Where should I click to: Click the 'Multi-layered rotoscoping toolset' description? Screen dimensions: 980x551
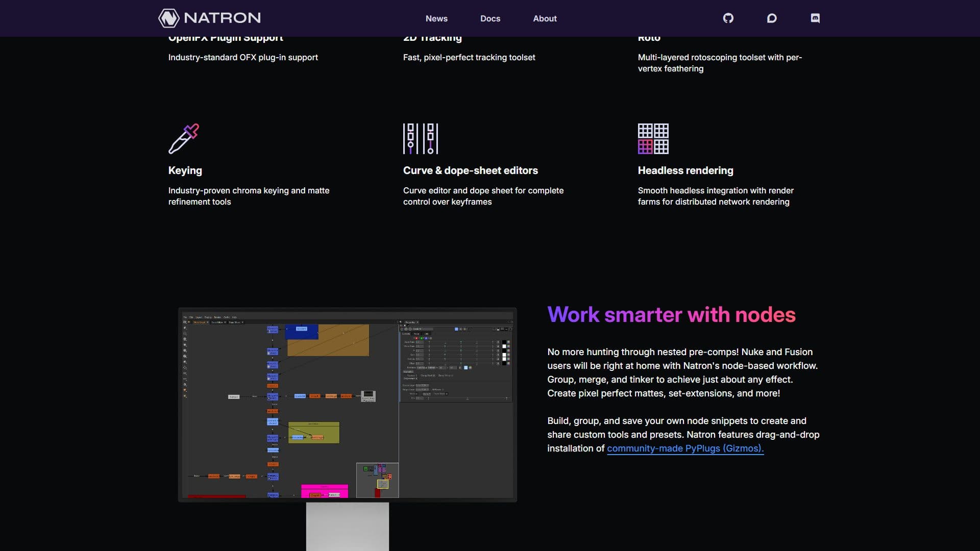720,63
